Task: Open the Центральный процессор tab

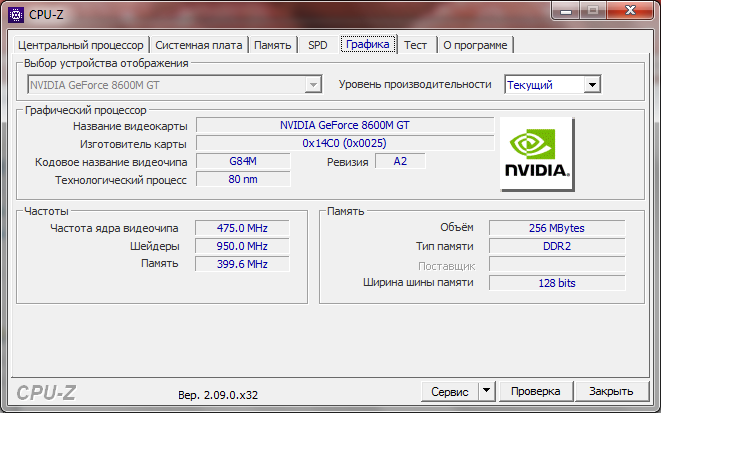Action: point(81,45)
